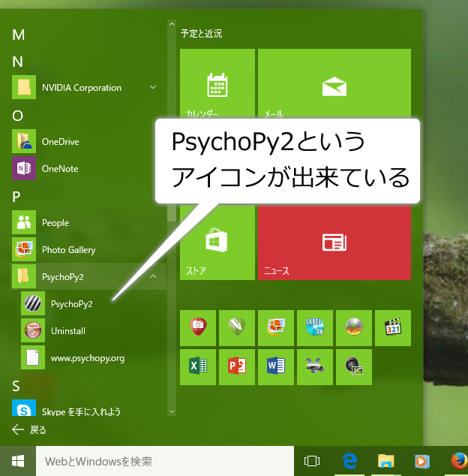
Task: Open the メール mail tile
Action: point(334,84)
